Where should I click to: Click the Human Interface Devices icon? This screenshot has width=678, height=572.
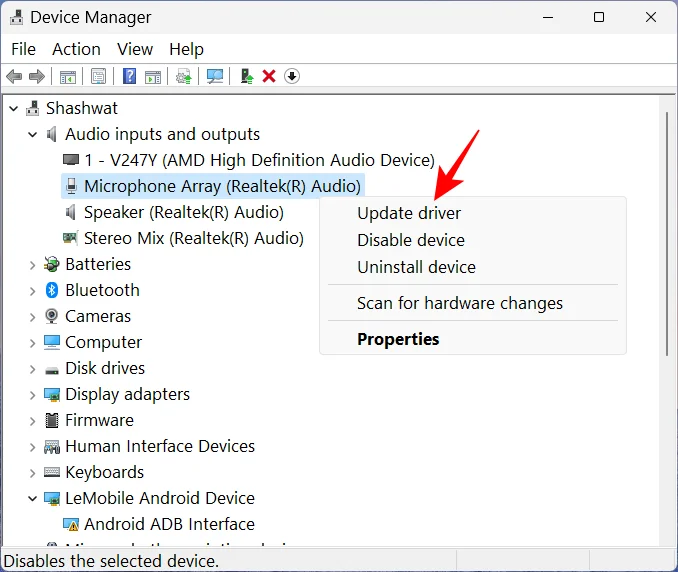pyautogui.click(x=52, y=447)
